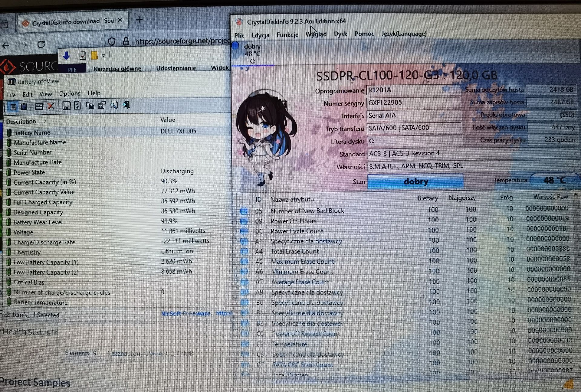
Task: Open BatteryInfoView View menu
Action: (45, 94)
